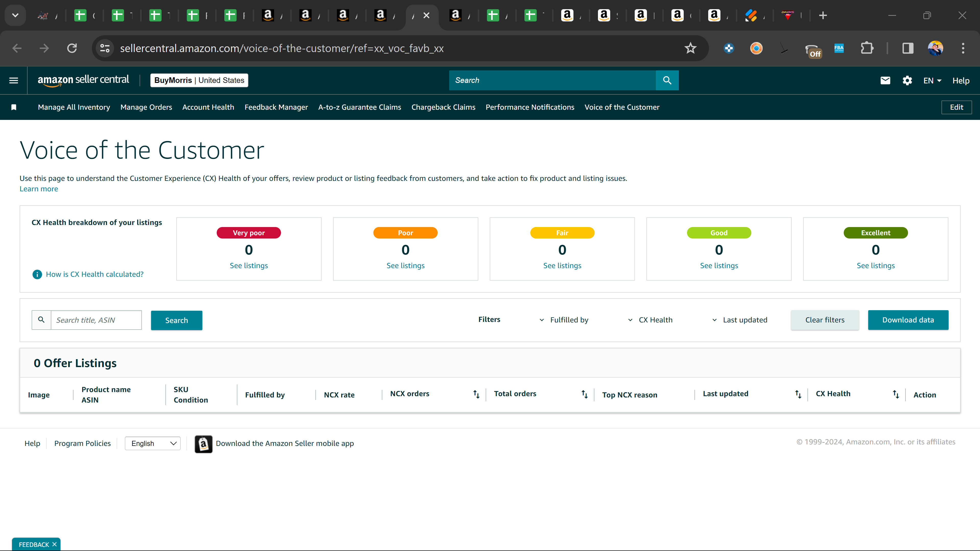
Task: Click the FEEDBACK tab label
Action: click(34, 545)
